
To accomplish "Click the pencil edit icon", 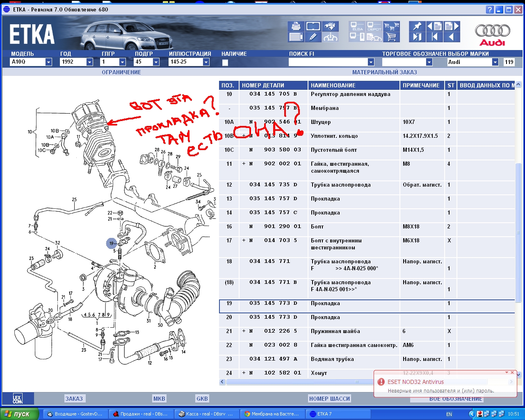I will (x=313, y=37).
